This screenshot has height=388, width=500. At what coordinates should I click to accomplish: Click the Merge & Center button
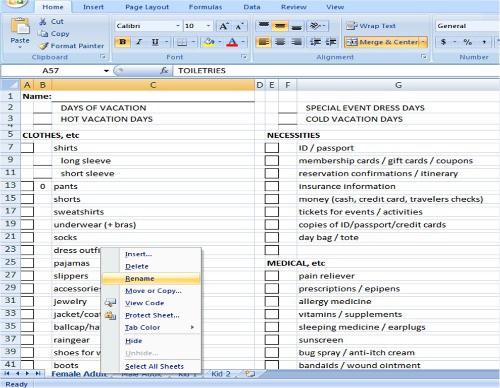(382, 42)
